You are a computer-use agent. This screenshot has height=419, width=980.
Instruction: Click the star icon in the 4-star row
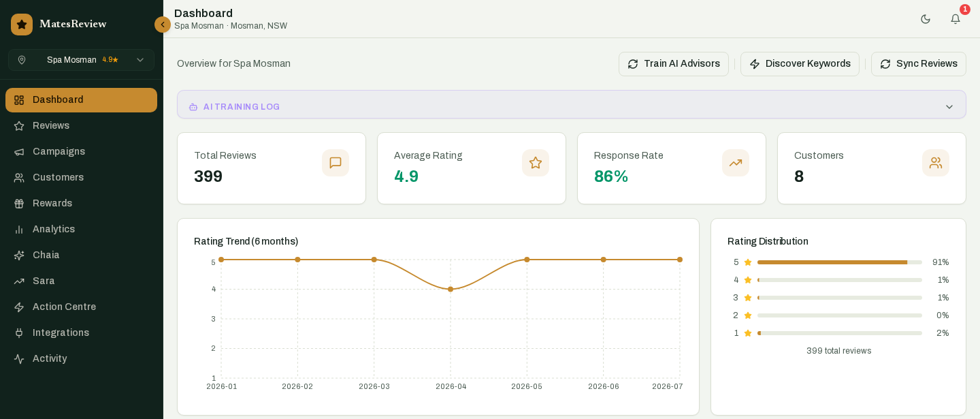[748, 280]
